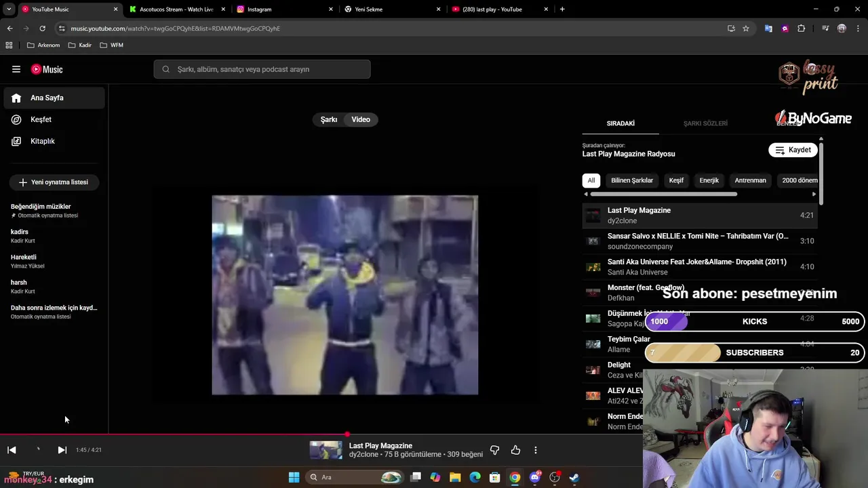
Task: Go back in Chrome browser
Action: pos(9,28)
